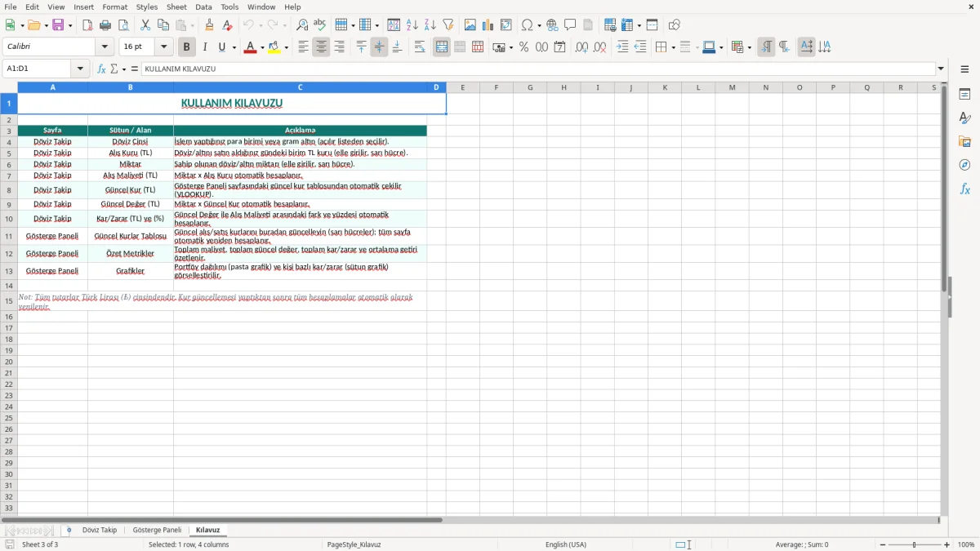
Task: Click the status bar zoom slider
Action: (915, 544)
